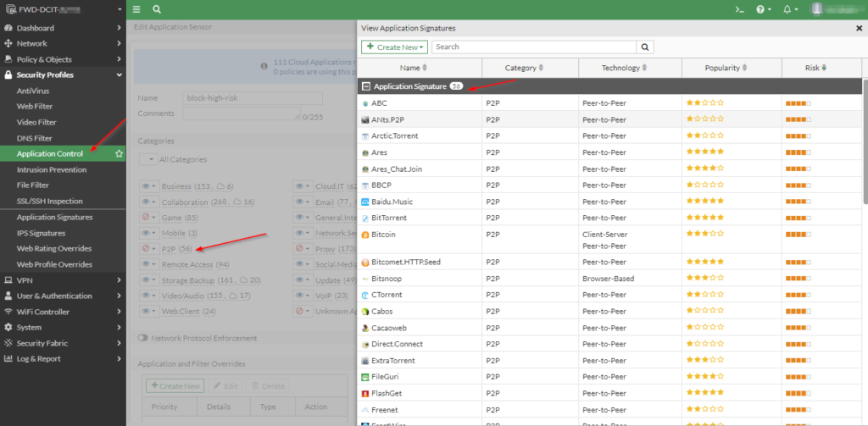The height and width of the screenshot is (426, 868).
Task: Change the Storage.Backup category eye action
Action: [149, 280]
